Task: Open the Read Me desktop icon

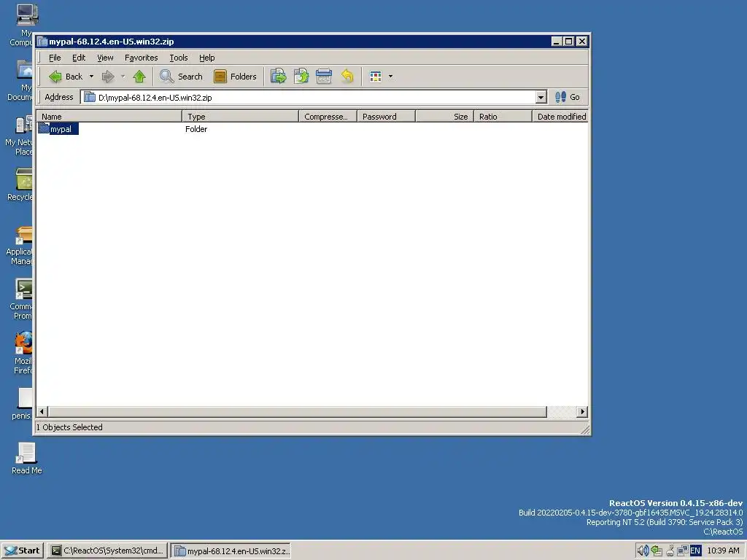Action: 27,459
